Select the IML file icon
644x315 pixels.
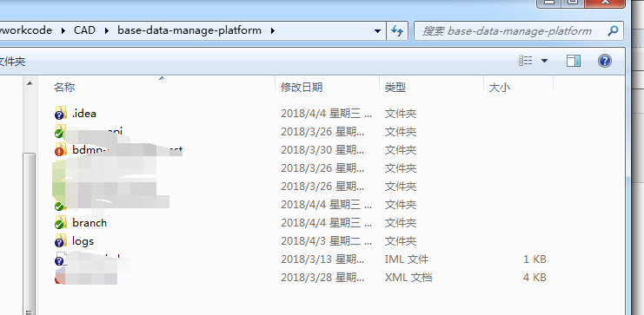click(x=61, y=259)
